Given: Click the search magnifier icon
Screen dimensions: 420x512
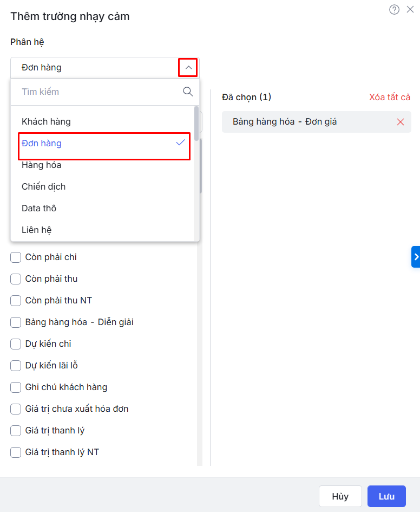Looking at the screenshot, I should [x=188, y=92].
